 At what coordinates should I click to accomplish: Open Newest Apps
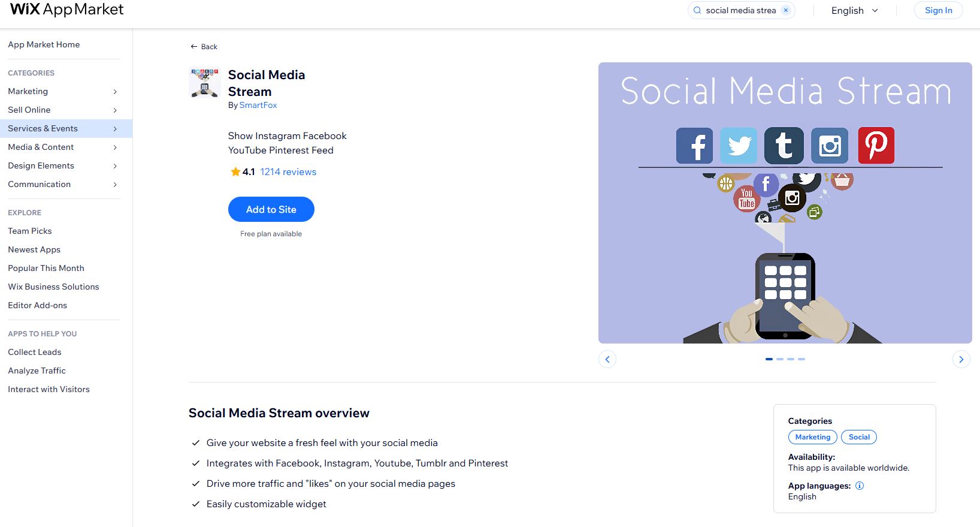[34, 249]
